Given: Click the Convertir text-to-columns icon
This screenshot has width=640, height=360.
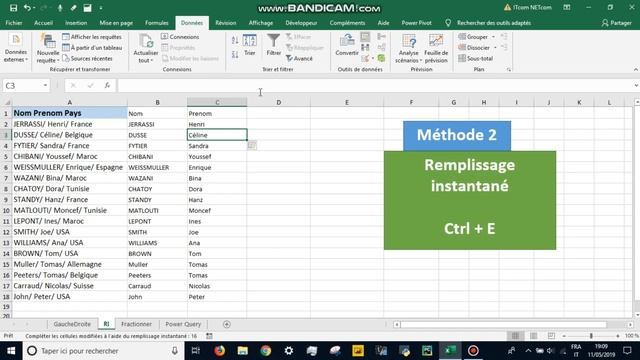Looking at the screenshot, I should (x=347, y=45).
